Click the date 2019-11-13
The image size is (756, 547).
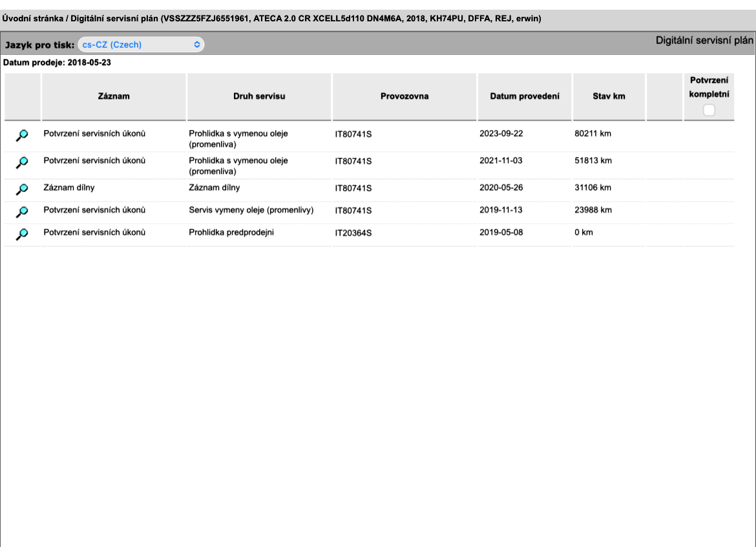tap(501, 210)
